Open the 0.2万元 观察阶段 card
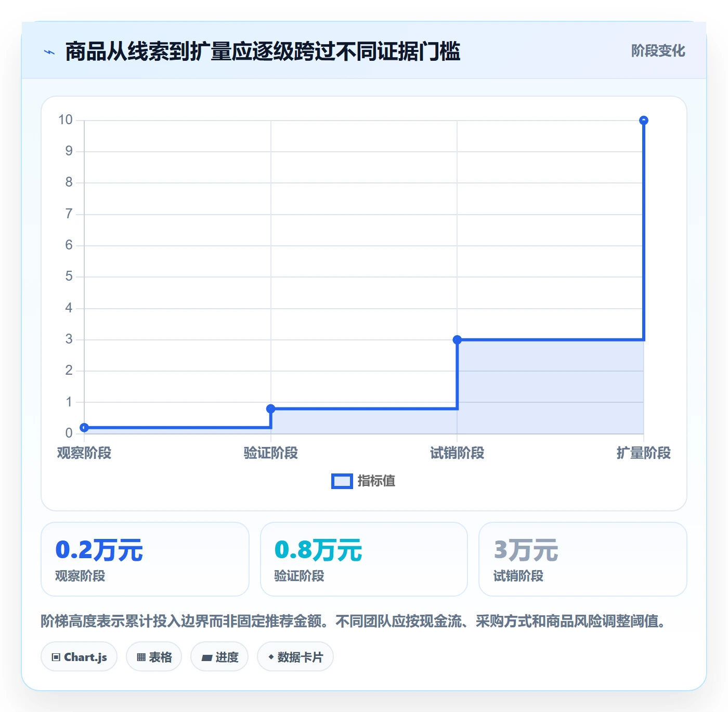 pos(145,559)
